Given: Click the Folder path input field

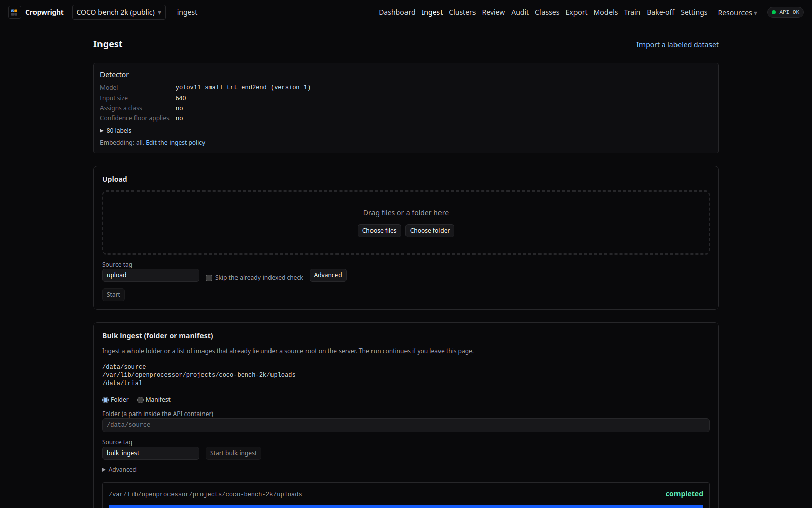Looking at the screenshot, I should click(x=406, y=425).
